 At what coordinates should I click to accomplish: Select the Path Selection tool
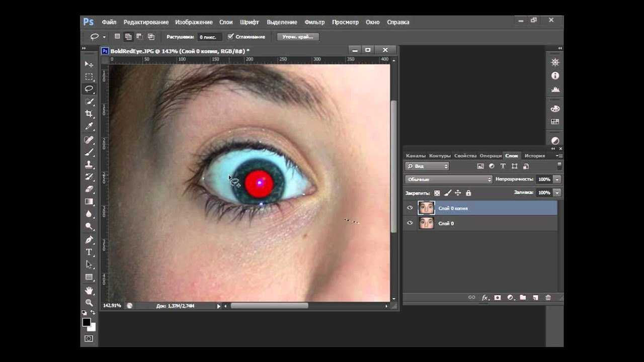click(x=89, y=264)
